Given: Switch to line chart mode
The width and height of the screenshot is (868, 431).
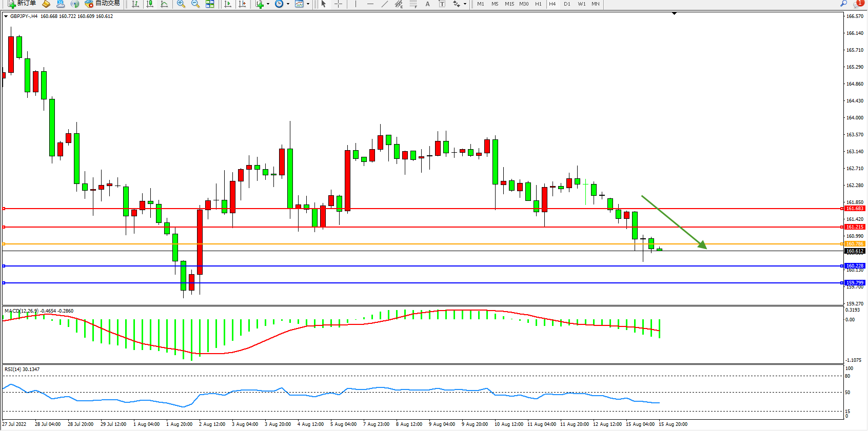Looking at the screenshot, I should 164,4.
